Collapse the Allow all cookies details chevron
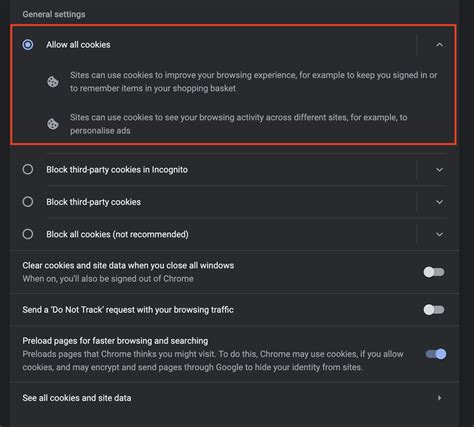The image size is (474, 427). tap(439, 45)
